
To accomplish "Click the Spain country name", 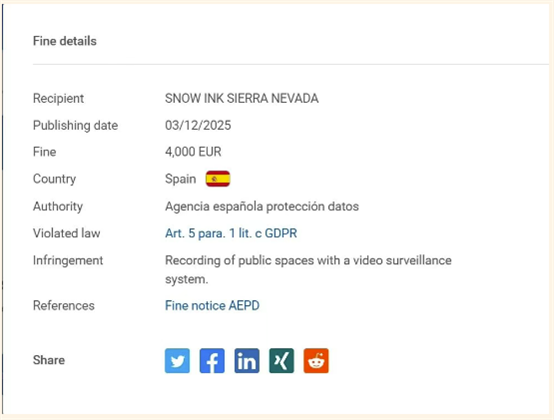I will click(x=181, y=179).
